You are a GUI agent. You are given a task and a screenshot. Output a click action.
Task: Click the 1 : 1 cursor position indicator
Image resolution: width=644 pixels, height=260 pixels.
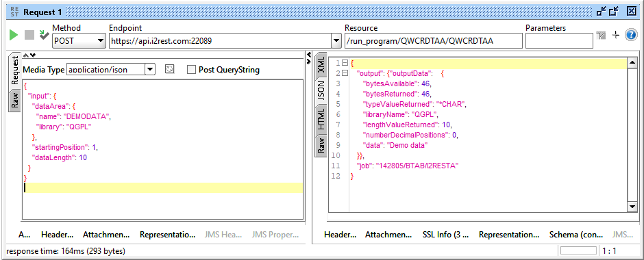tap(610, 250)
